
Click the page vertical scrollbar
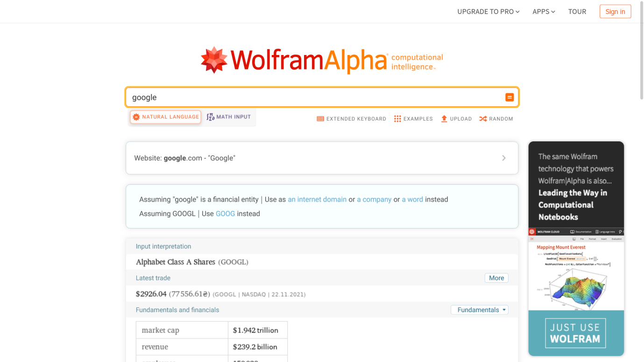pos(641,50)
